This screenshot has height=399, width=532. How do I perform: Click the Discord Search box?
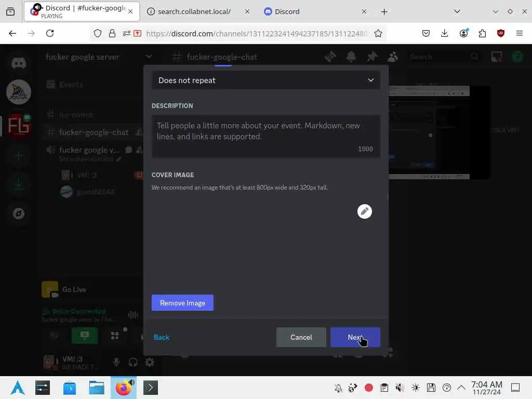click(x=444, y=57)
